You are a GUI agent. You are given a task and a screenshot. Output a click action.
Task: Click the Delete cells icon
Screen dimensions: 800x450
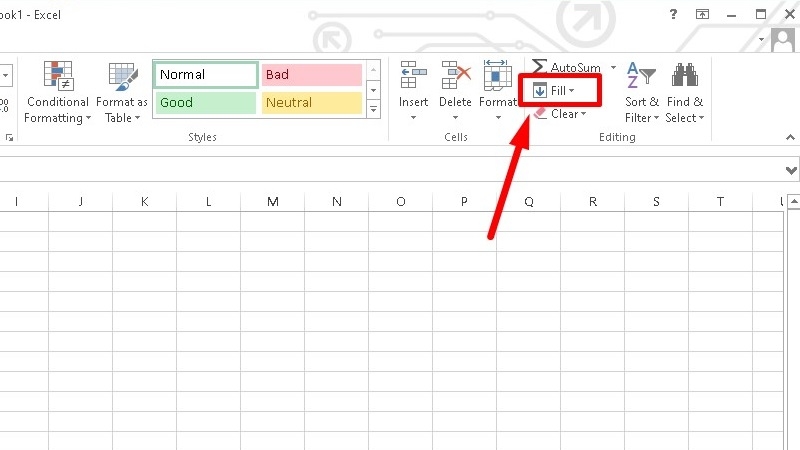point(455,77)
